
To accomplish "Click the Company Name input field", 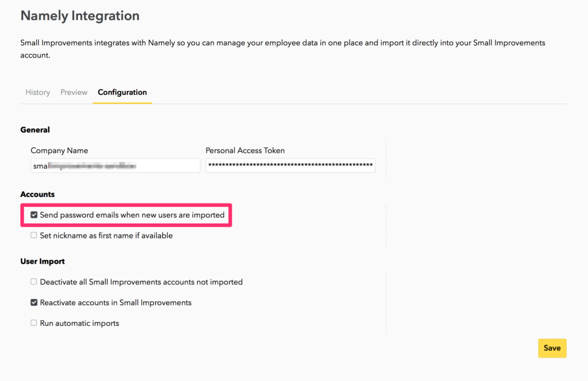I will point(115,166).
